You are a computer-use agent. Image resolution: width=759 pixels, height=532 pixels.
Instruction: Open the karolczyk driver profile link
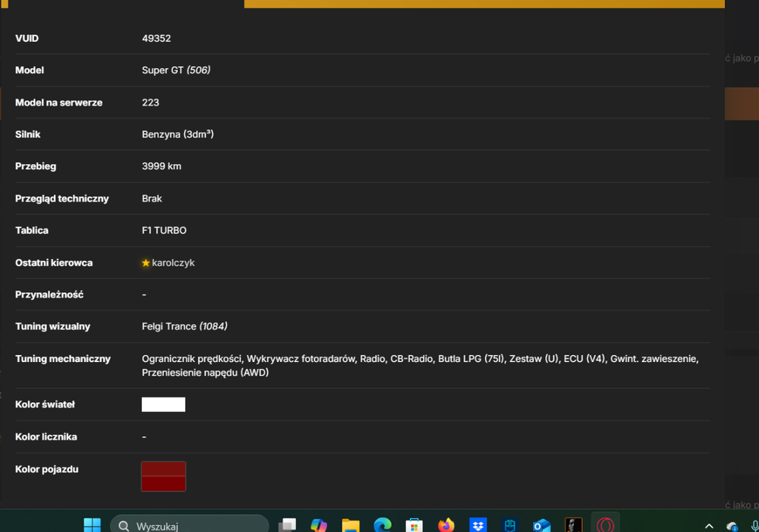coord(173,263)
